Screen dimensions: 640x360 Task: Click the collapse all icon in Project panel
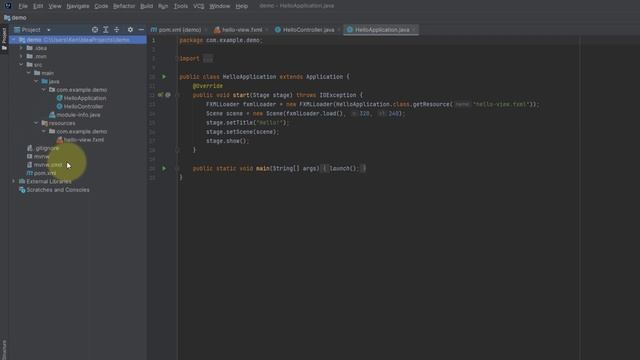(117, 30)
